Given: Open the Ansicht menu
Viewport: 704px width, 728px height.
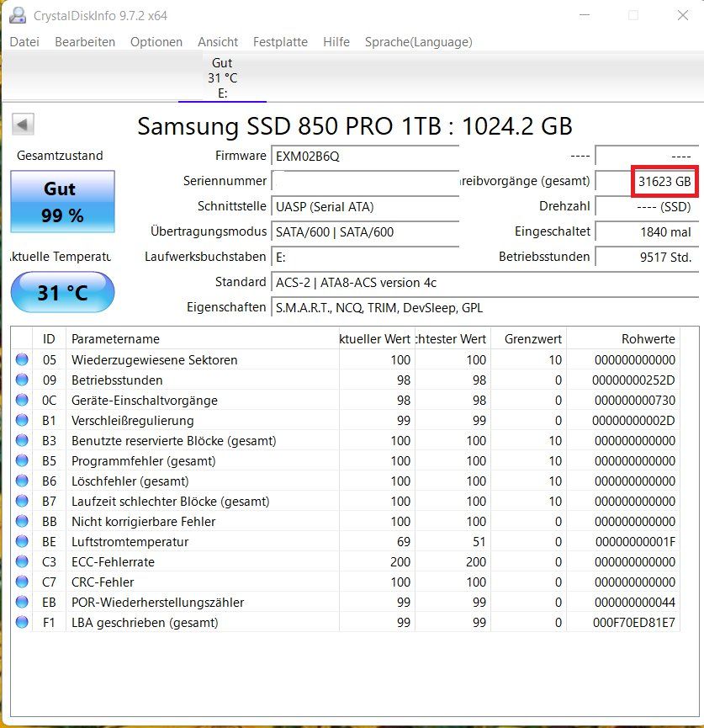Looking at the screenshot, I should (x=218, y=42).
